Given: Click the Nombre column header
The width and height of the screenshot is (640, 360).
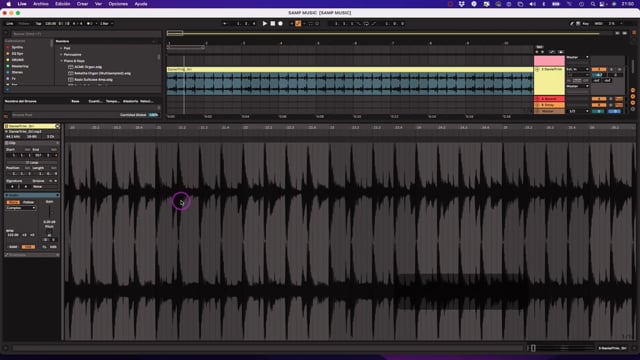Looking at the screenshot, I should (x=62, y=41).
